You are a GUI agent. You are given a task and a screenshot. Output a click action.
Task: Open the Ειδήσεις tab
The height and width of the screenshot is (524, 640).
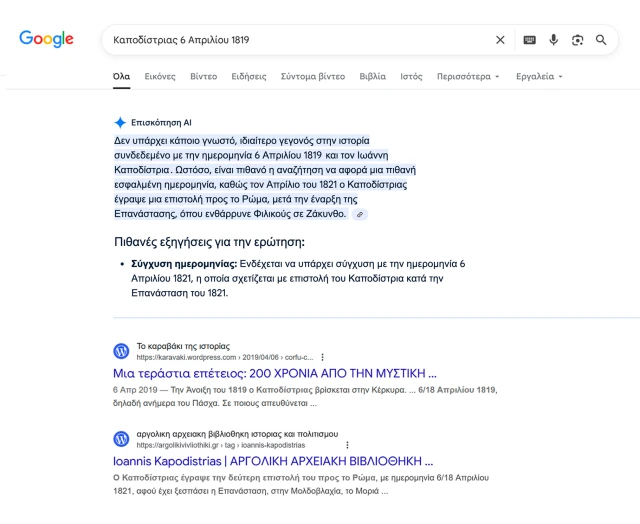click(x=249, y=77)
